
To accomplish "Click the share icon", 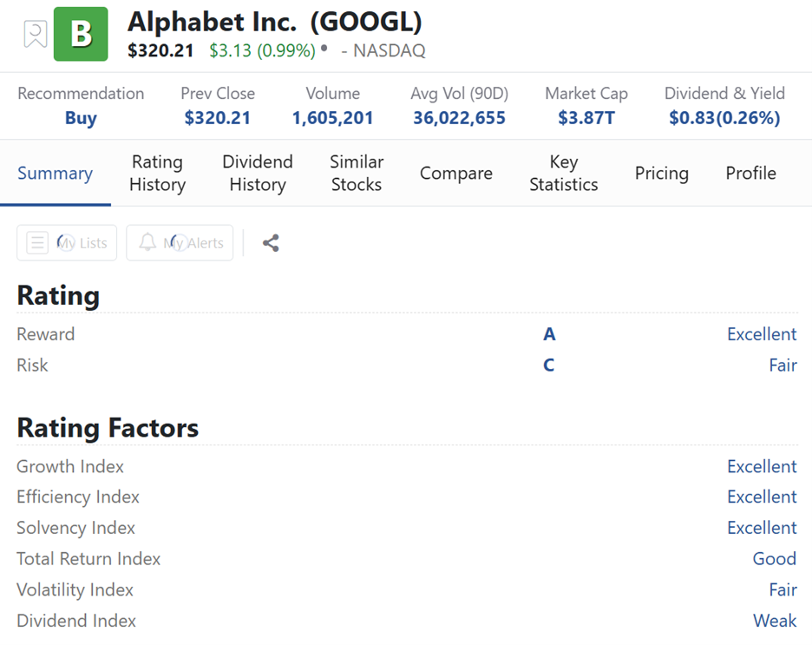I will point(271,243).
